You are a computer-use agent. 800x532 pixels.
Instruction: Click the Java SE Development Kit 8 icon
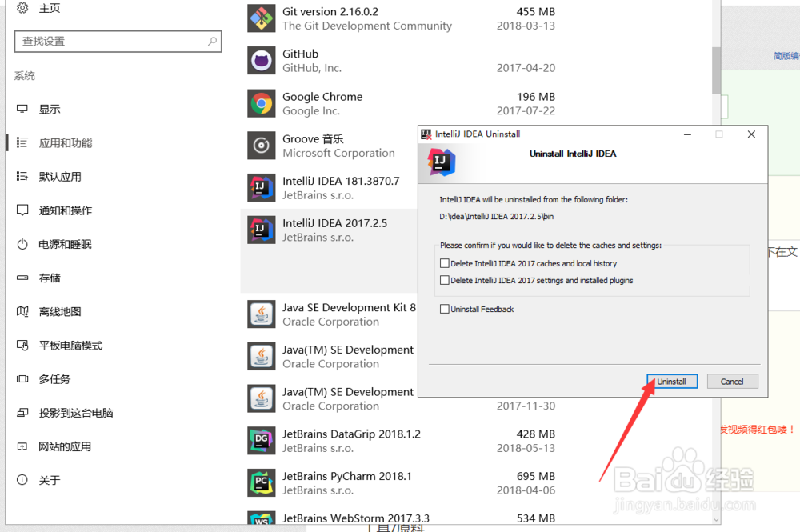[x=262, y=314]
